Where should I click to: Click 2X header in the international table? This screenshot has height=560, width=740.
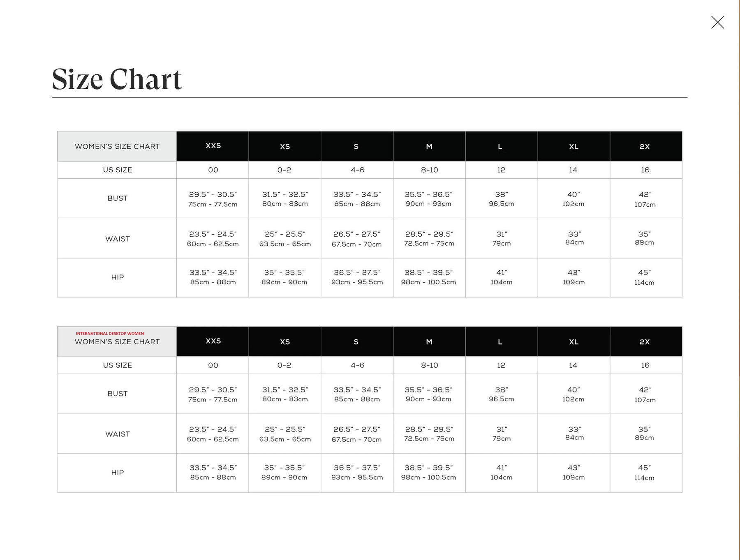(645, 342)
